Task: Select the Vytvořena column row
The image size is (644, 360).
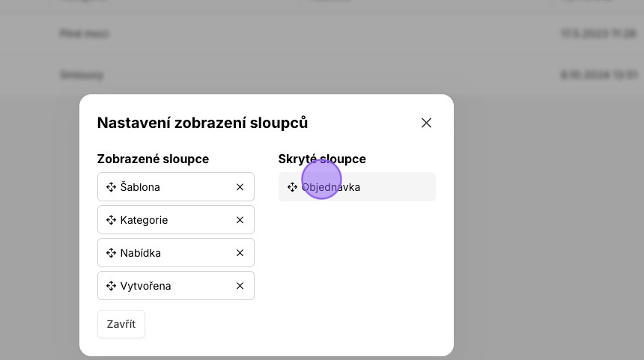Action: [176, 285]
